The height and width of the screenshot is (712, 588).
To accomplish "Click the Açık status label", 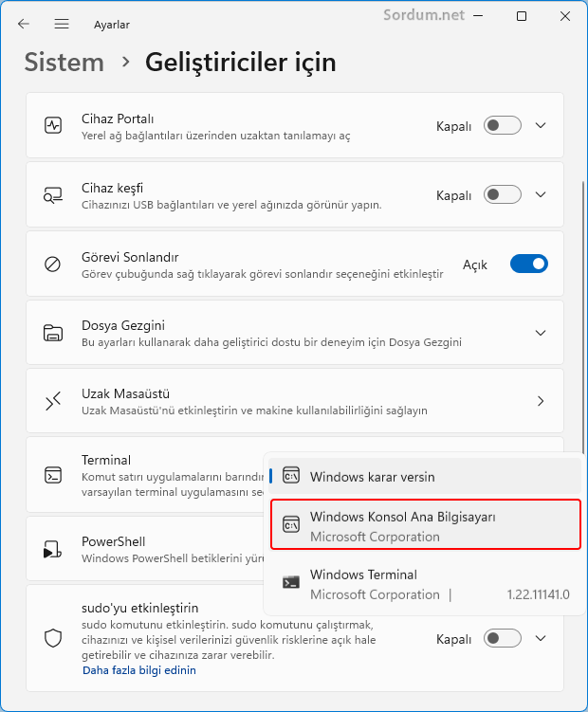I will click(475, 265).
